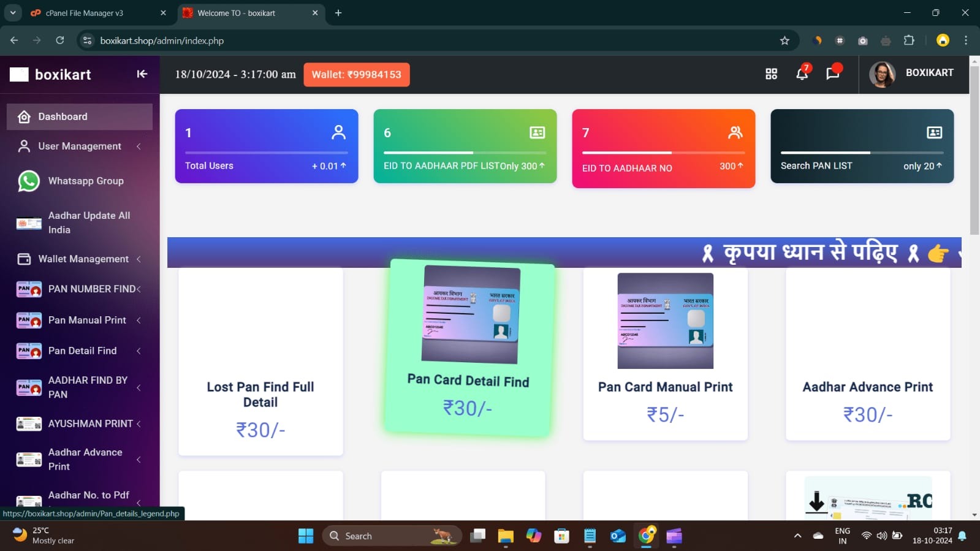
Task: Expand the User Management submenu
Action: (139, 146)
